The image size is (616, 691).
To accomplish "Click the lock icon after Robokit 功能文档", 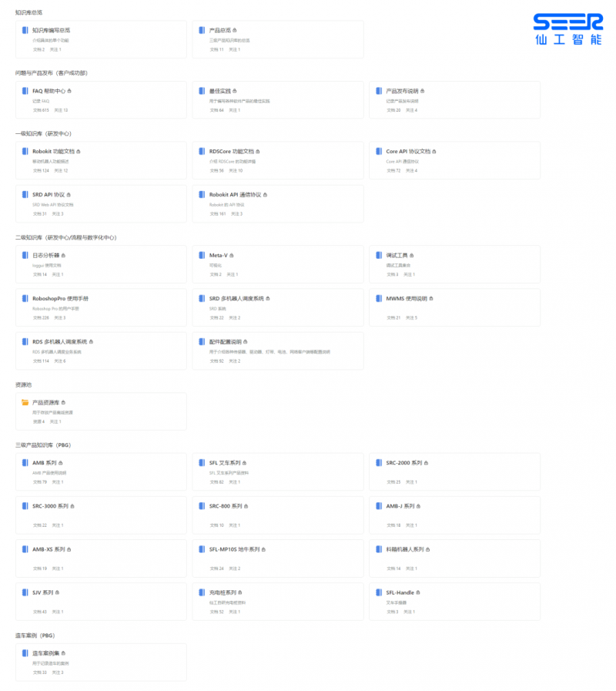I will tap(79, 152).
